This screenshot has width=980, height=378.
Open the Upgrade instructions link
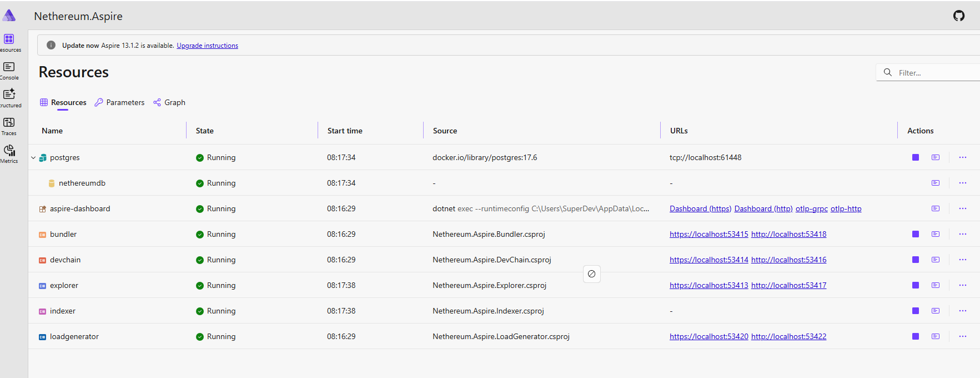207,46
